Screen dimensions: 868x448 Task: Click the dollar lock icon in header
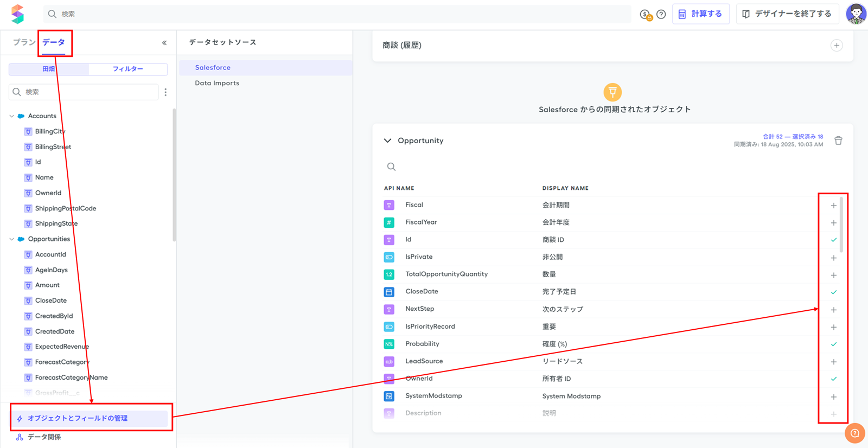click(x=646, y=15)
